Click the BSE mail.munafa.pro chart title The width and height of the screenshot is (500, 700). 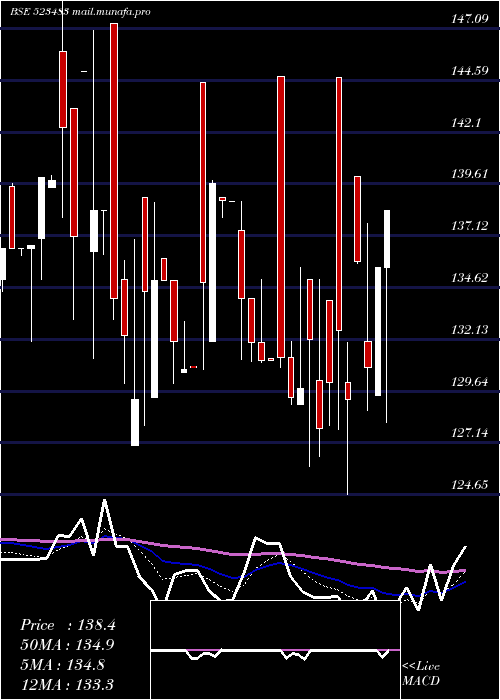(80, 12)
